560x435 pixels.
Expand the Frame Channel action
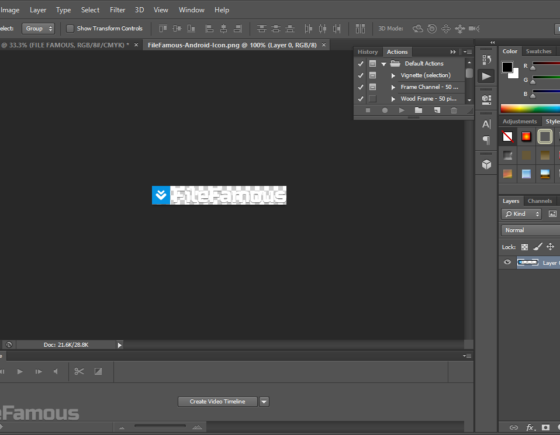(393, 87)
